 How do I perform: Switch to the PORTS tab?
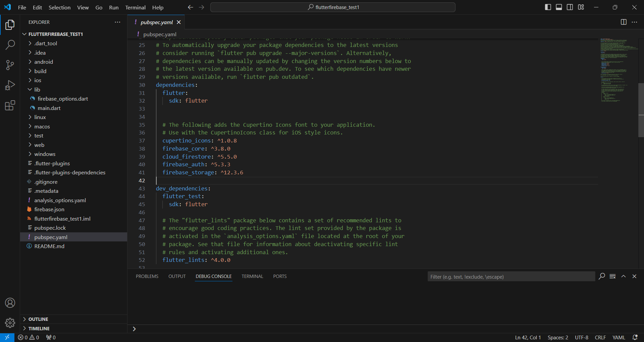click(280, 276)
